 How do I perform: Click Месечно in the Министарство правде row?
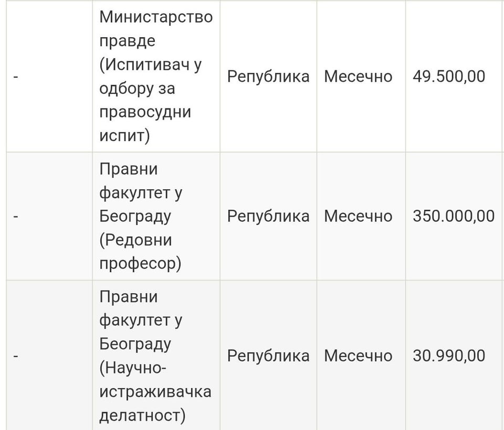[x=358, y=77]
